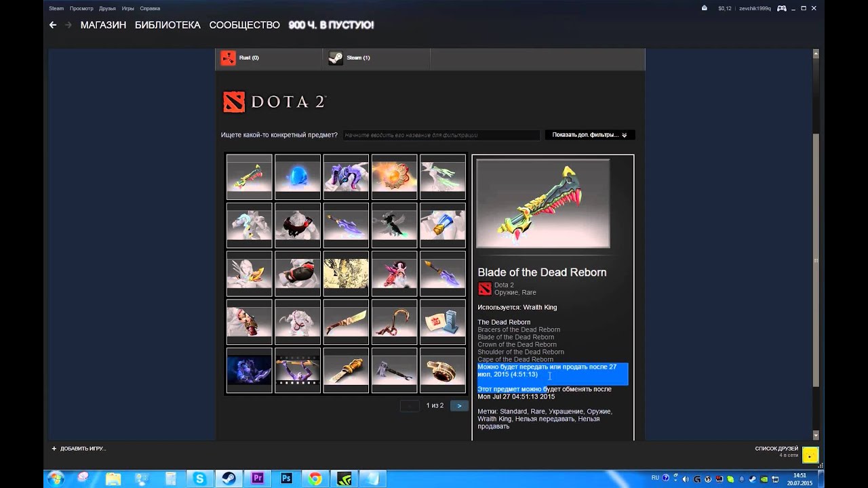Select the green-yellow serrated blade item thumbnail
The width and height of the screenshot is (868, 488).
click(x=250, y=177)
